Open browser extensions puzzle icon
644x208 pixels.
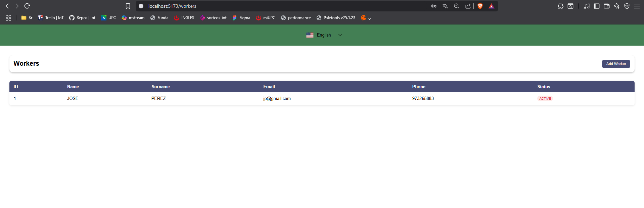pyautogui.click(x=560, y=6)
